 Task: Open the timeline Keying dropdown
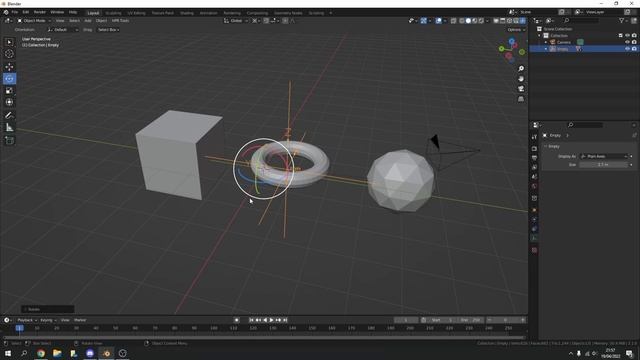tap(48, 320)
